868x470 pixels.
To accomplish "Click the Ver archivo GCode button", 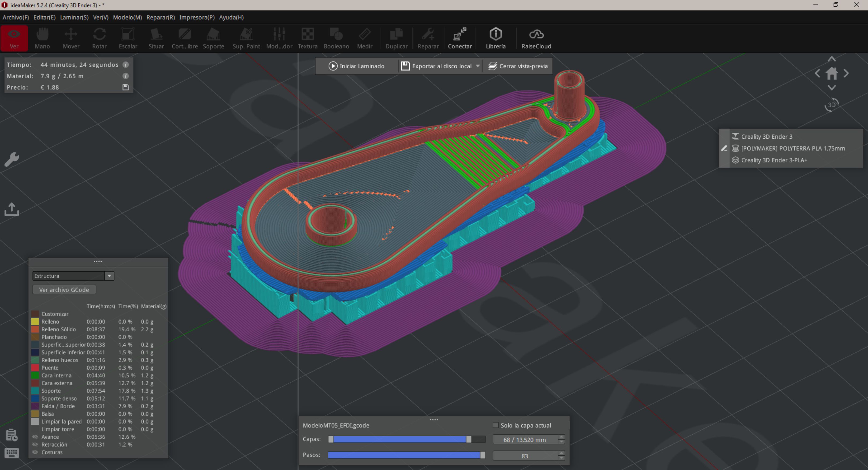I will coord(64,290).
